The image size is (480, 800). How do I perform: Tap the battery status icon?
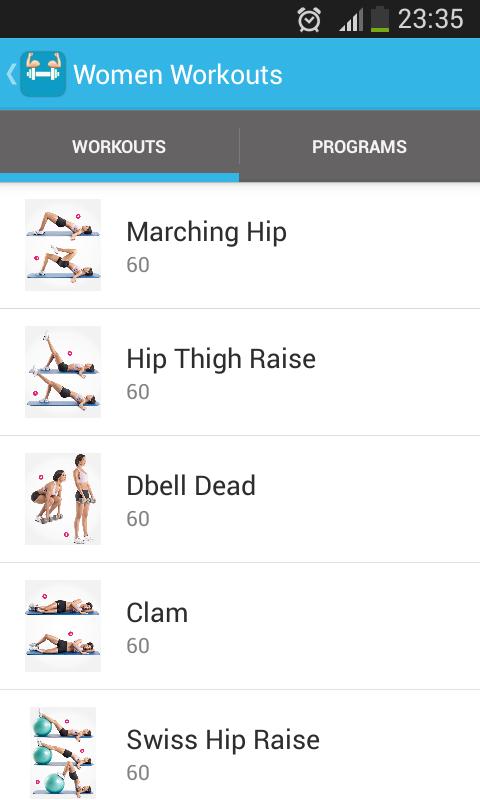point(380,20)
